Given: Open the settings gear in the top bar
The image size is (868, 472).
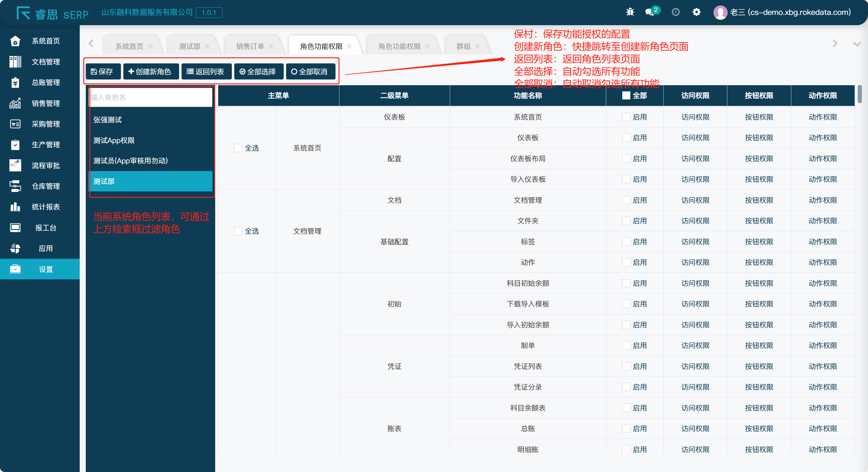Looking at the screenshot, I should (x=696, y=12).
